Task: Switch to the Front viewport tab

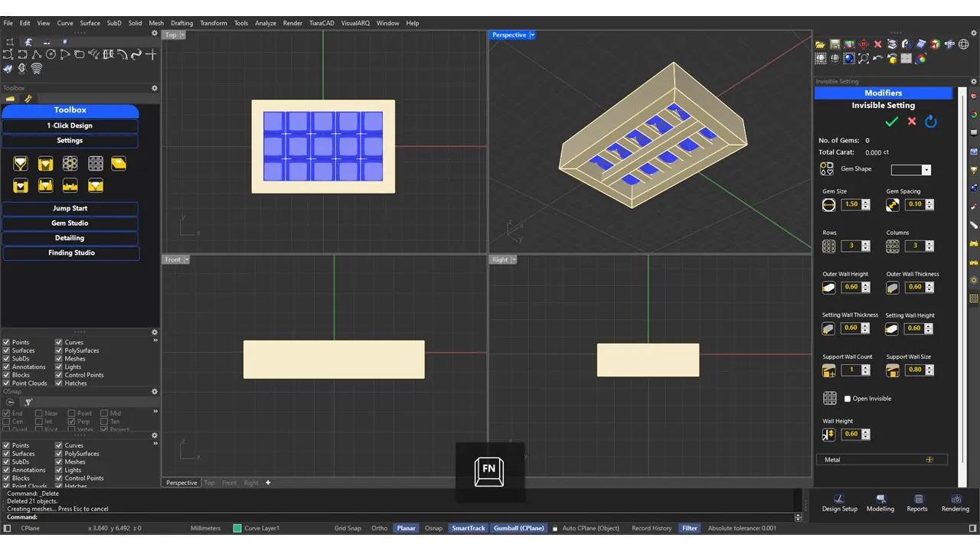Action: click(x=229, y=483)
